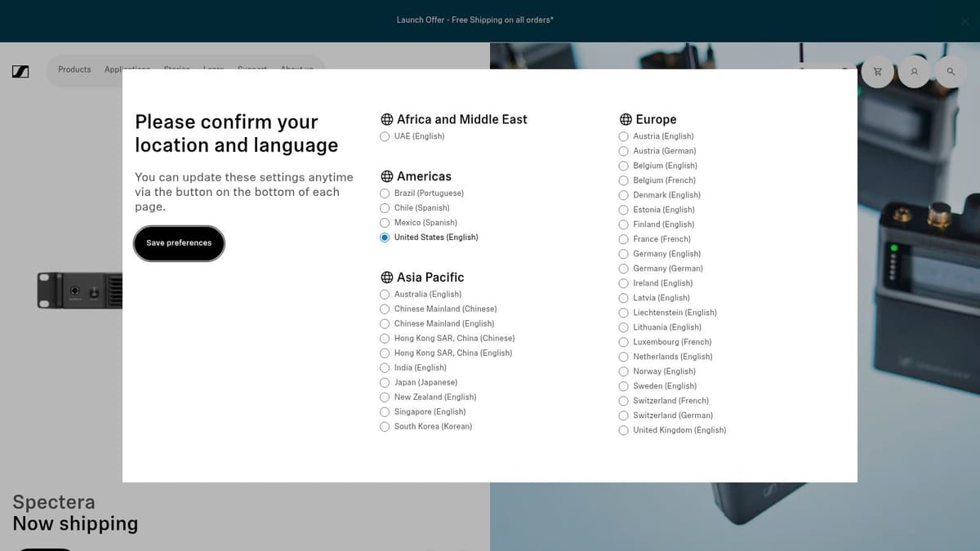Select United Kingdom (English) option
This screenshot has width=980, height=551.
click(624, 430)
